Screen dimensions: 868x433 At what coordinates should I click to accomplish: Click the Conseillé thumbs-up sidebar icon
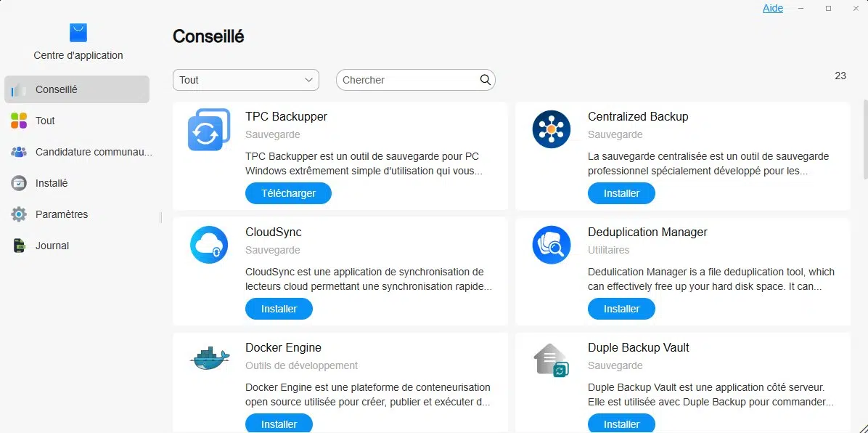pos(19,90)
